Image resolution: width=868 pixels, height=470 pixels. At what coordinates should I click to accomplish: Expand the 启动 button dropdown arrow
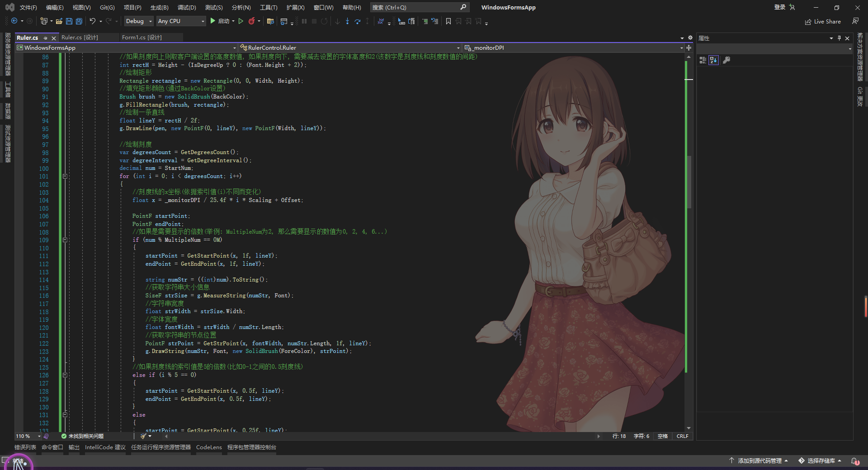click(x=233, y=21)
